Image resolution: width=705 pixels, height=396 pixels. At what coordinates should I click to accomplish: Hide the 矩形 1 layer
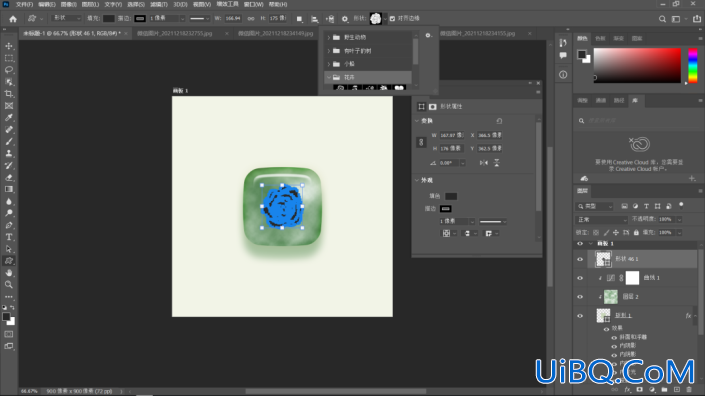point(580,316)
